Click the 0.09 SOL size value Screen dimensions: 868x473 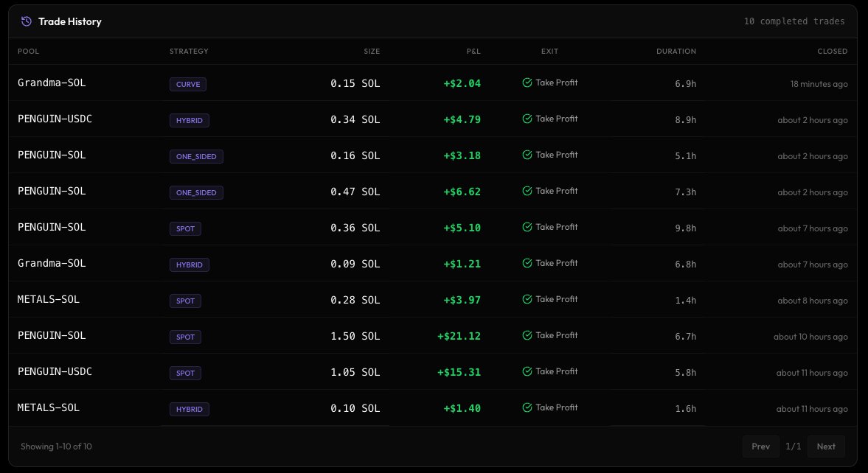[355, 264]
